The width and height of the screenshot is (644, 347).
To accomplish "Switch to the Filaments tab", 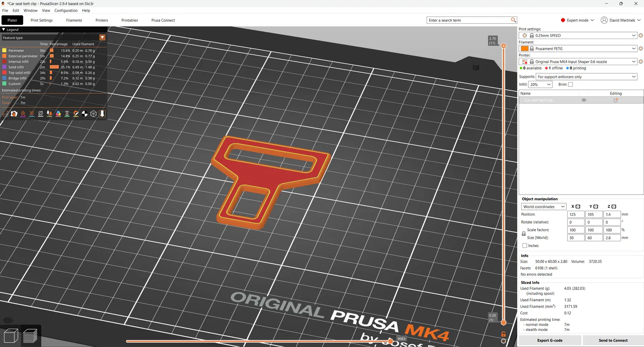I will pos(74,20).
